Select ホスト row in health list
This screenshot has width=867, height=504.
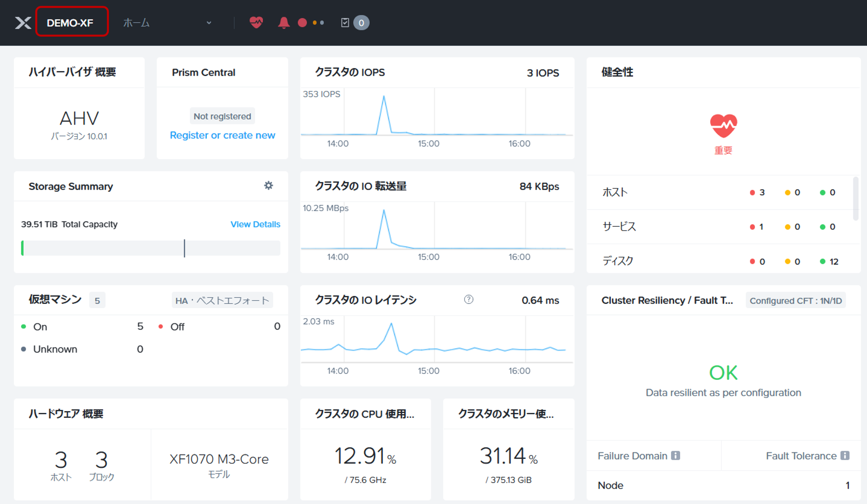[615, 192]
